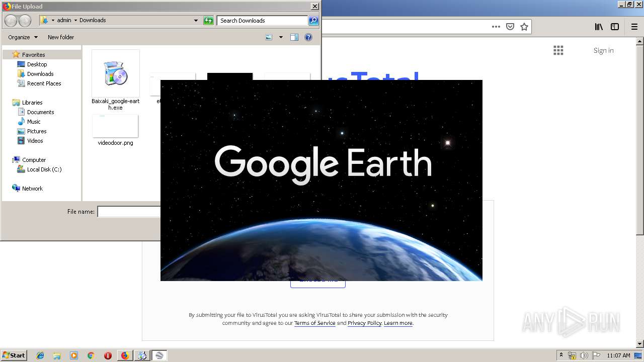Refresh the Downloads folder with green arrows icon
Screen dimensions: 644x362
click(208, 21)
